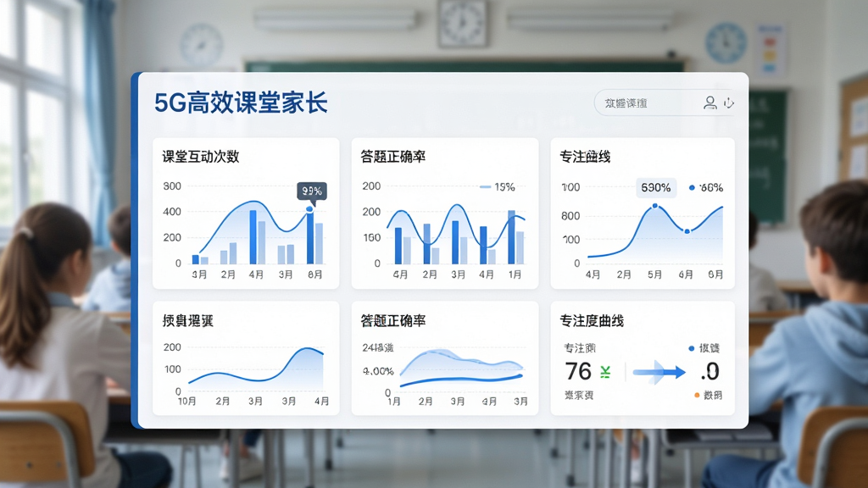The width and height of the screenshot is (868, 488).
Task: Click the green yen icon beside 76
Action: point(605,373)
